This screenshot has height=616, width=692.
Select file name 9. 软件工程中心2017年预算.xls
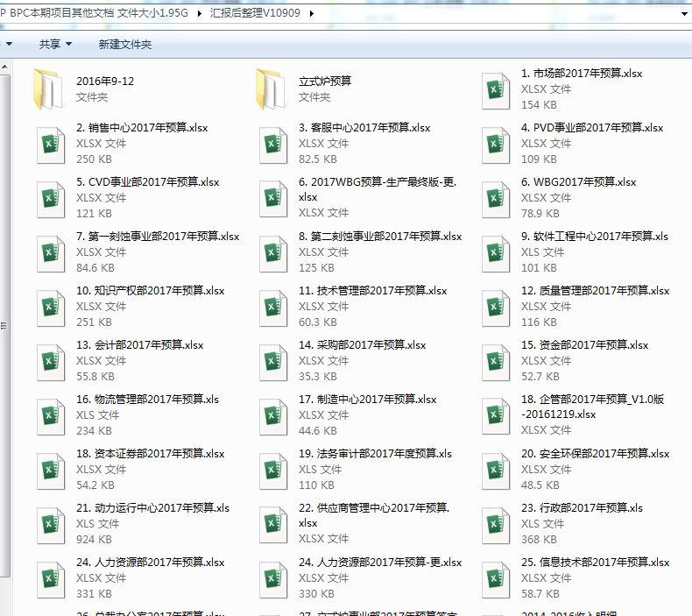pos(595,237)
